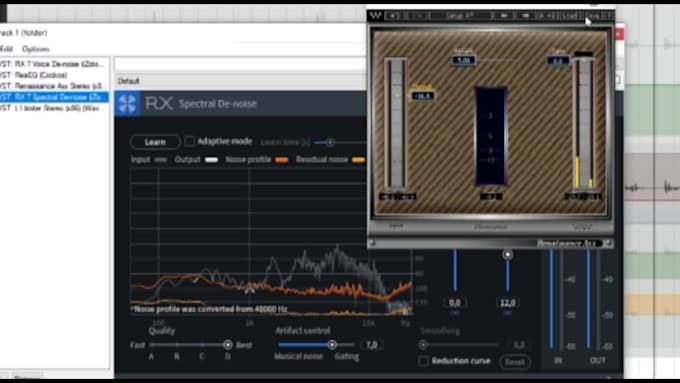
Task: Click the Artifact control slider handle
Action: click(x=332, y=345)
